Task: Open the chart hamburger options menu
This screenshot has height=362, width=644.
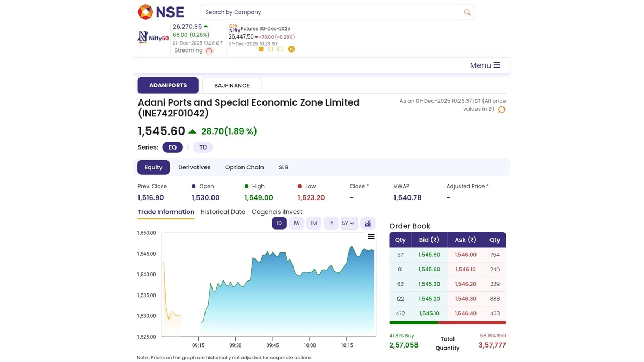Action: pos(371,237)
